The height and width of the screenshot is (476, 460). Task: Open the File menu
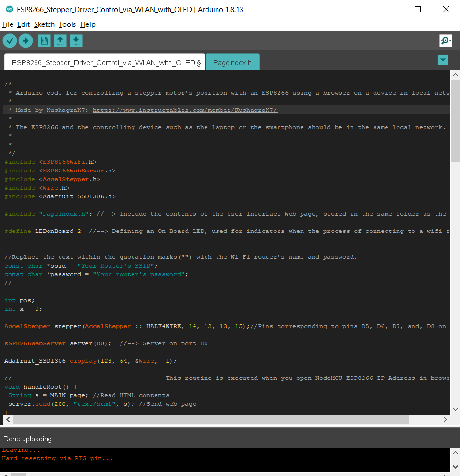(8, 24)
